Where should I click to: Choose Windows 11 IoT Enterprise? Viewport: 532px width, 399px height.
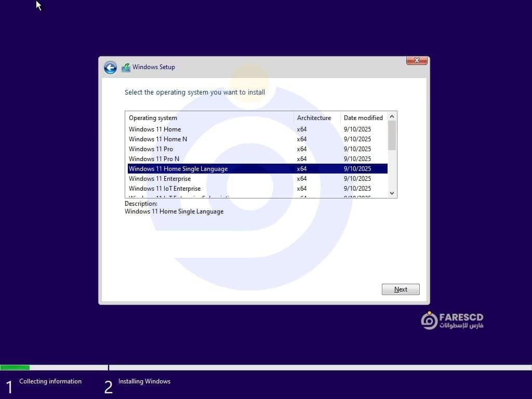[165, 189]
